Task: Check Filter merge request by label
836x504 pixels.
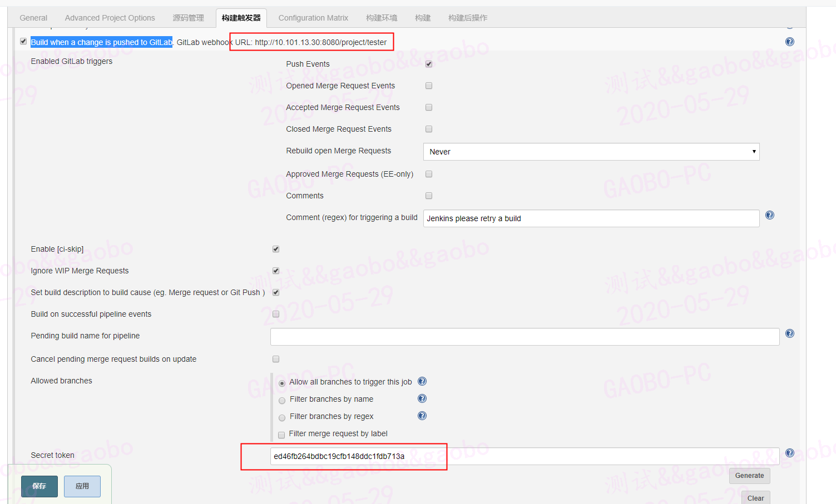Action: pos(281,435)
